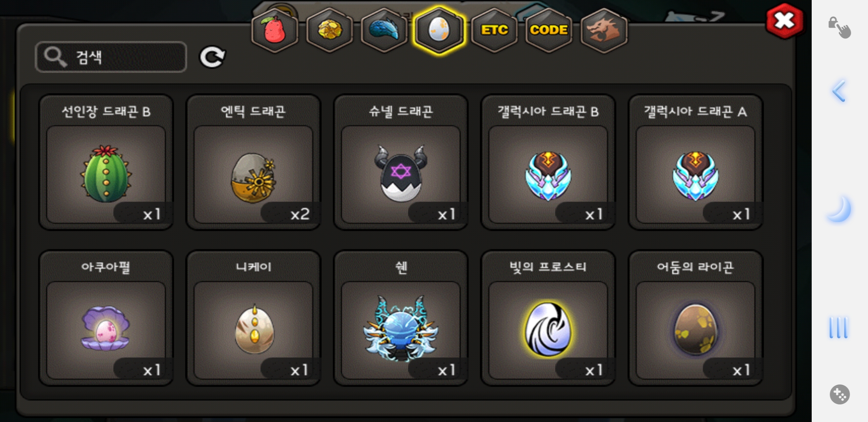This screenshot has width=868, height=422.
Task: Select the 빛의 프로스티 glowing egg
Action: [x=548, y=318]
